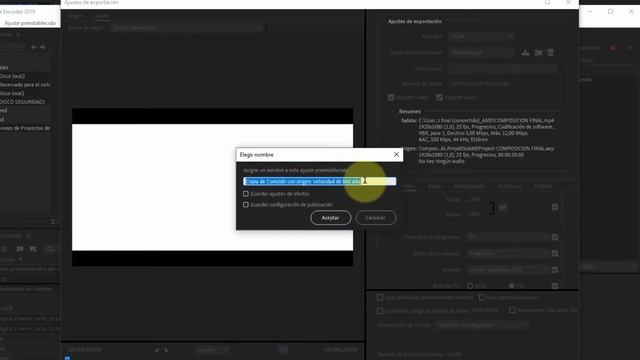Select the NTSC radio button

470,286
